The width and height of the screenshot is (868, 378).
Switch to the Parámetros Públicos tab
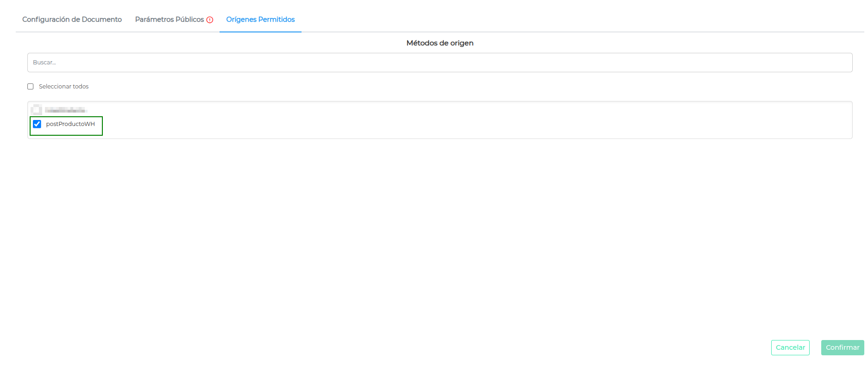pos(169,19)
